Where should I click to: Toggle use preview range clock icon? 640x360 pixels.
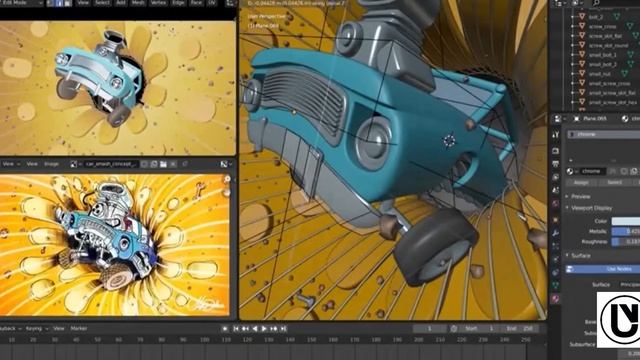(454, 329)
